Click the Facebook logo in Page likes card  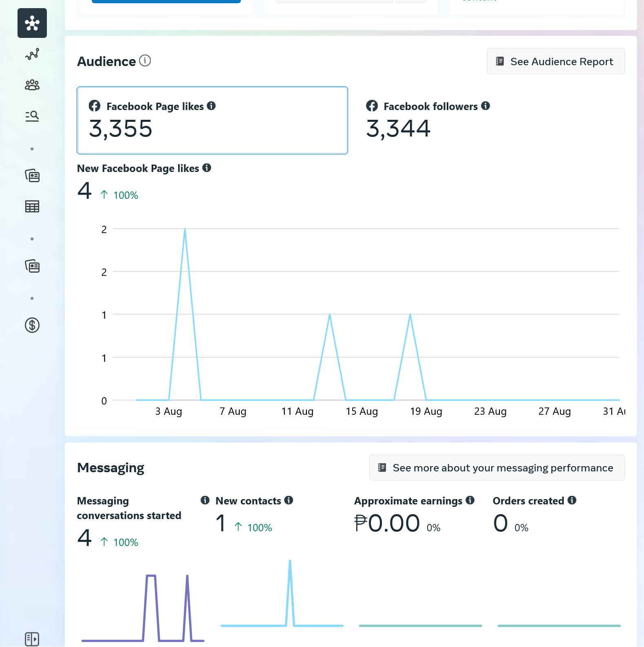click(95, 106)
